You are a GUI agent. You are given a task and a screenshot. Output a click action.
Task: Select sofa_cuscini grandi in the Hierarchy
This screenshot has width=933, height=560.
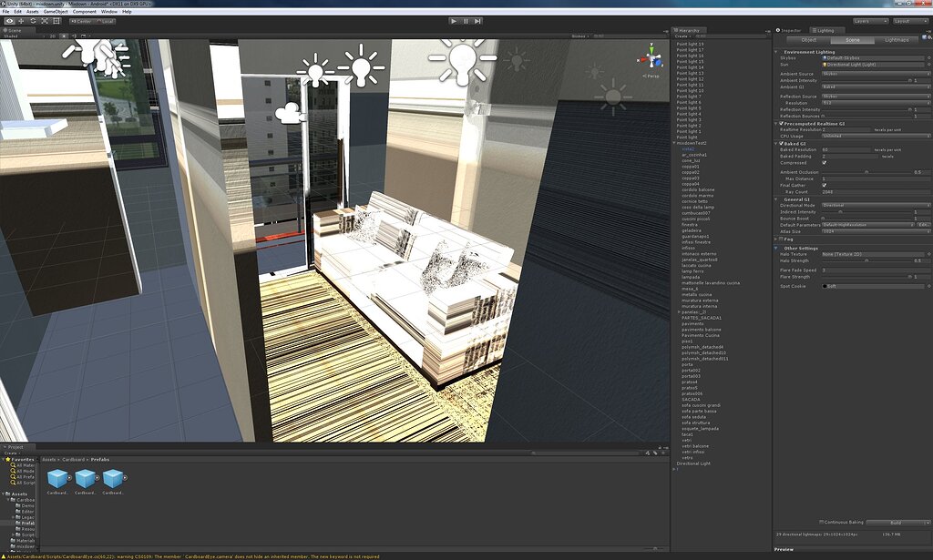(703, 405)
